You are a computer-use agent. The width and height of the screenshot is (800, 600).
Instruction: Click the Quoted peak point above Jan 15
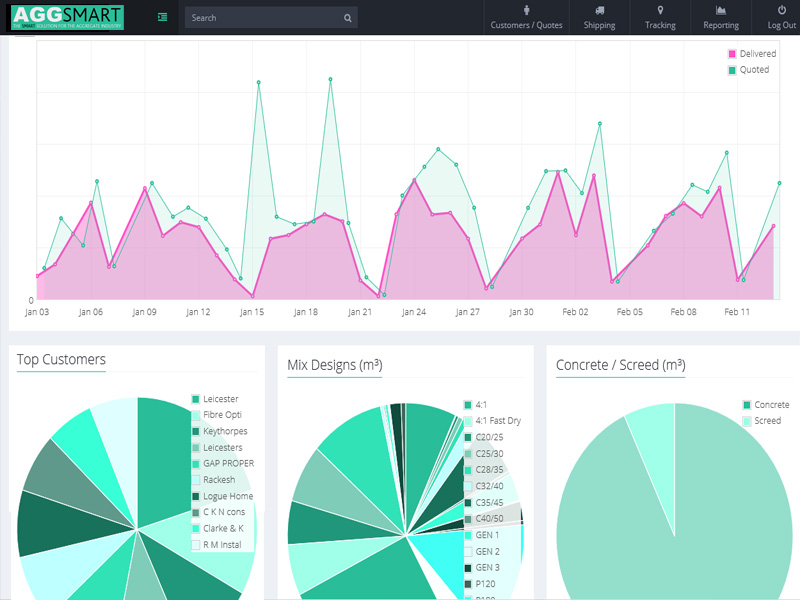tap(259, 82)
